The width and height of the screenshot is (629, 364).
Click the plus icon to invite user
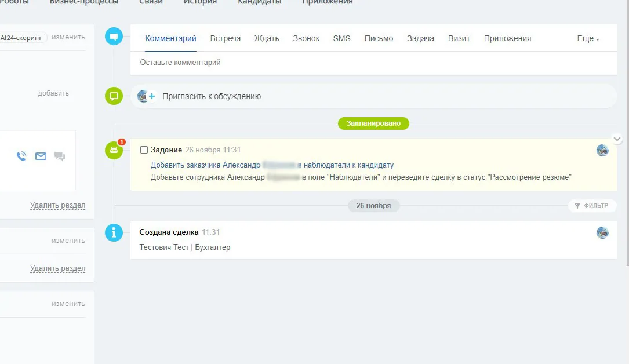152,96
